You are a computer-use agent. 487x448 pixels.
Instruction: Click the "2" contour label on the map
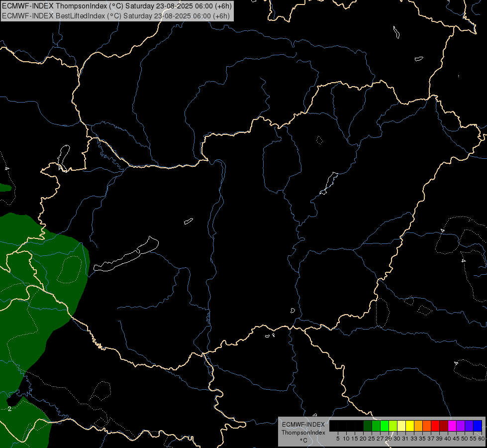click(x=9, y=409)
